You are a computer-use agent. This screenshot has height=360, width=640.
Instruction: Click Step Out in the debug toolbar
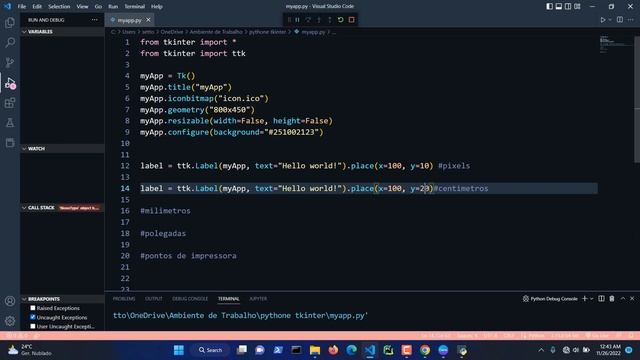click(x=330, y=20)
